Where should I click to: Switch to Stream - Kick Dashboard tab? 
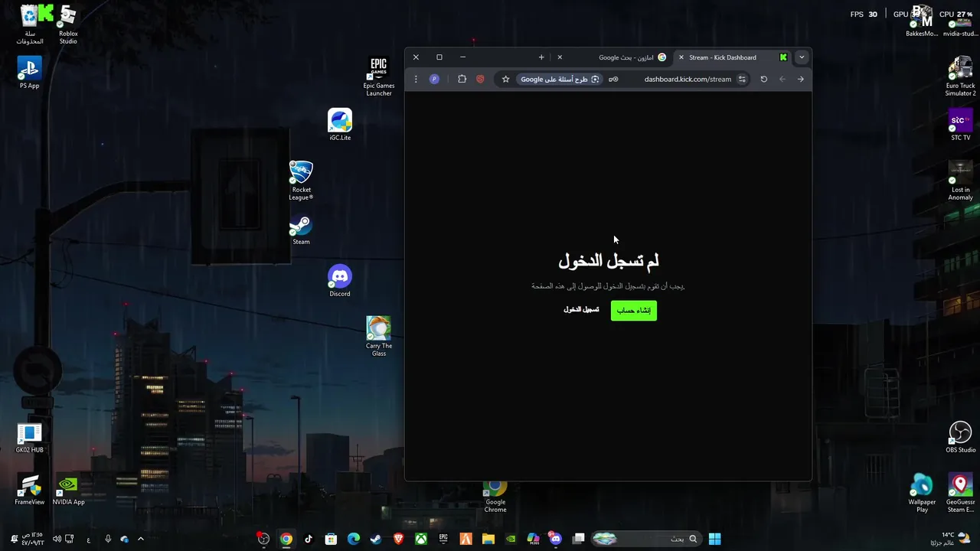coord(732,57)
